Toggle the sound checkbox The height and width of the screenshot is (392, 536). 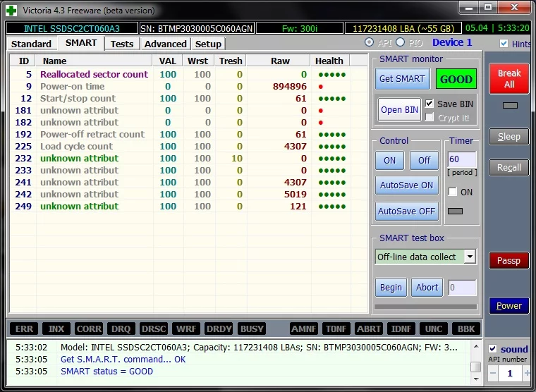click(493, 349)
